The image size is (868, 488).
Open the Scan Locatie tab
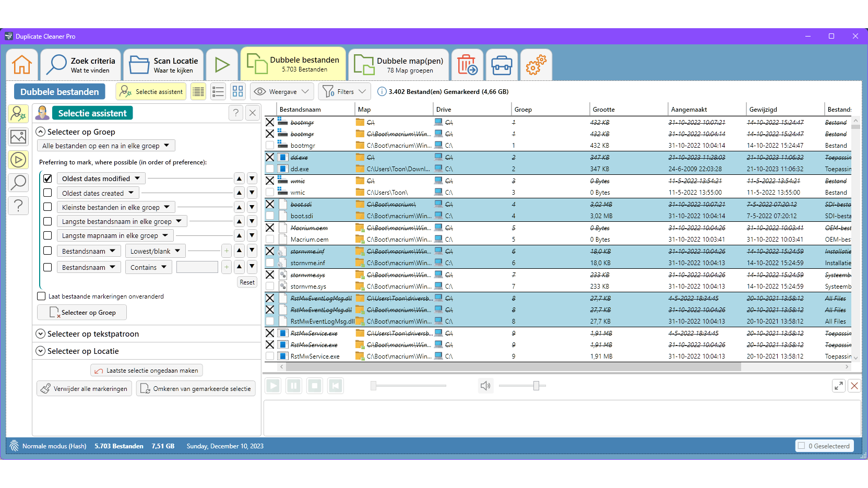pos(163,65)
